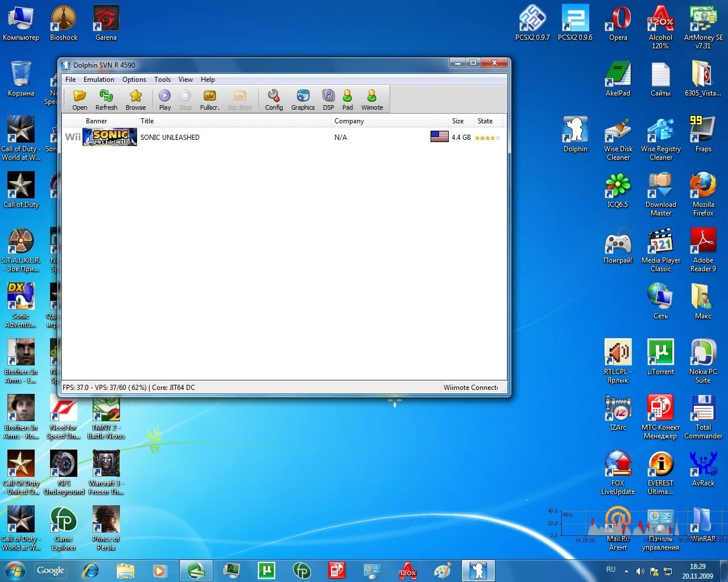The image size is (728, 582).
Task: Open ICQ6.5 desktop shortcut
Action: (x=618, y=190)
